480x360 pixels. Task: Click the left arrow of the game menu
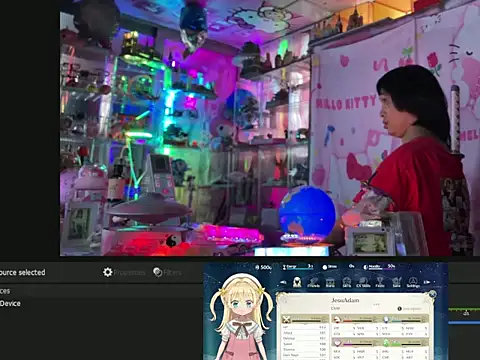pyautogui.click(x=283, y=282)
